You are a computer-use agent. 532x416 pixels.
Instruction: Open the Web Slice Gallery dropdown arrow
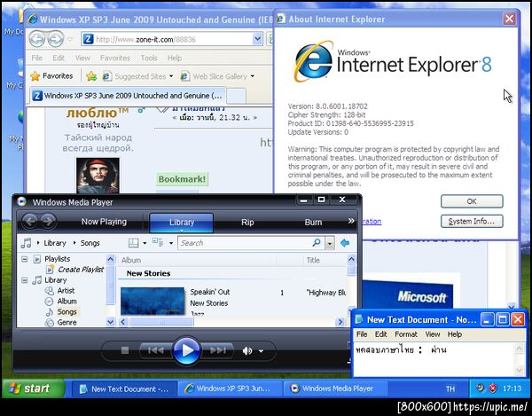(253, 76)
